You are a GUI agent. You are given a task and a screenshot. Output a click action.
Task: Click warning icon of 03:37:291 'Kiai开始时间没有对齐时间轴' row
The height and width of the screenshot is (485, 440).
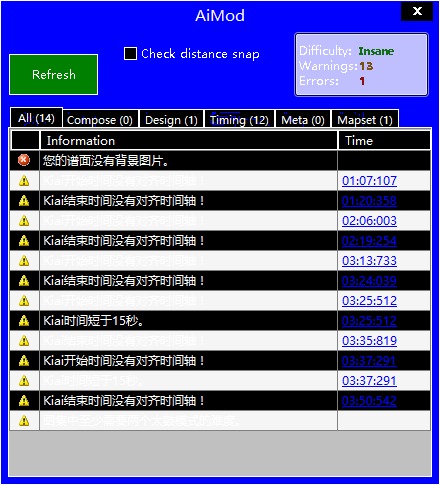[24, 361]
